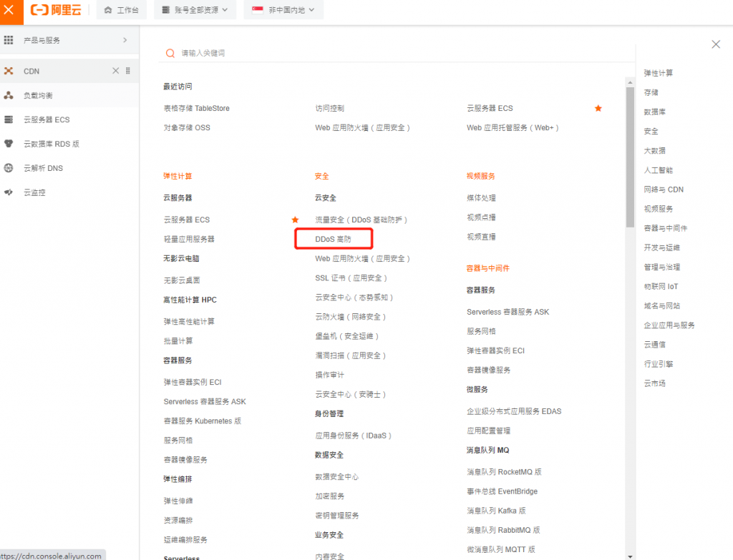Open the RDS database icon in sidebar
Viewport: 733px width, 560px height.
tap(9, 144)
